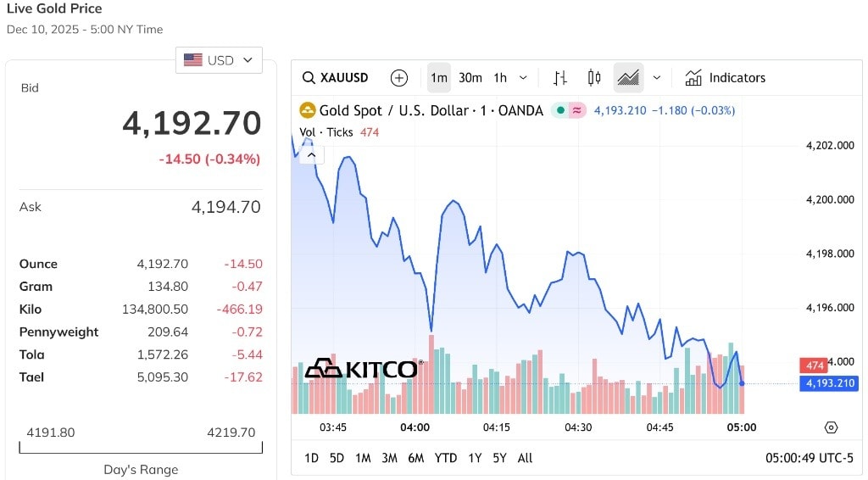Click the XAUUSD symbol search icon
Image resolution: width=868 pixels, height=480 pixels.
(309, 78)
